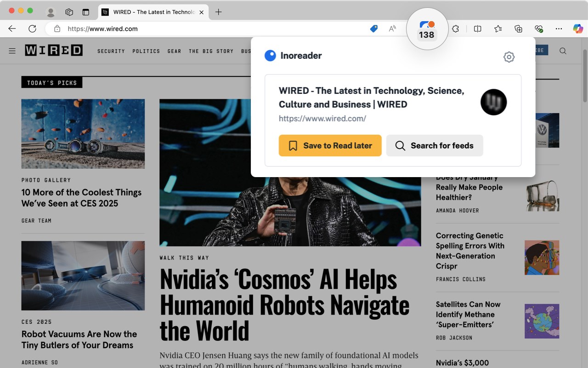Click the site info lock icon
The image size is (588, 368).
coord(57,29)
